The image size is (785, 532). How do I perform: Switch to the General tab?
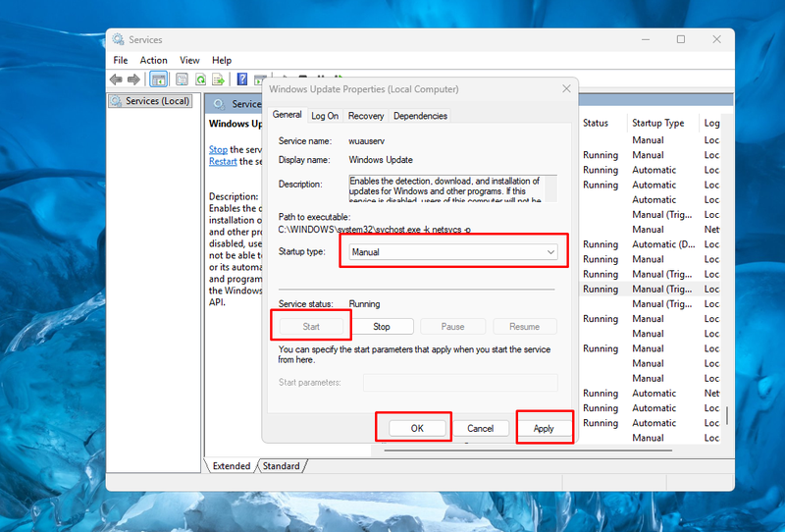pyautogui.click(x=287, y=115)
